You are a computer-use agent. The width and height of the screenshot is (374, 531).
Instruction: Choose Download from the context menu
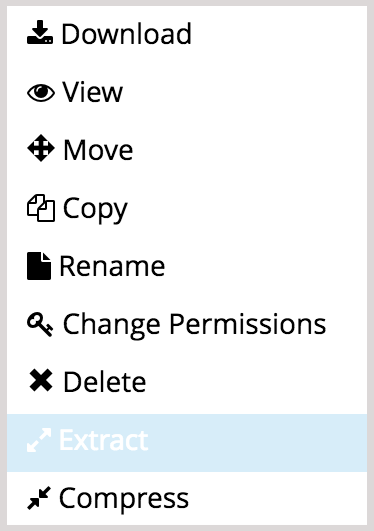pos(126,34)
